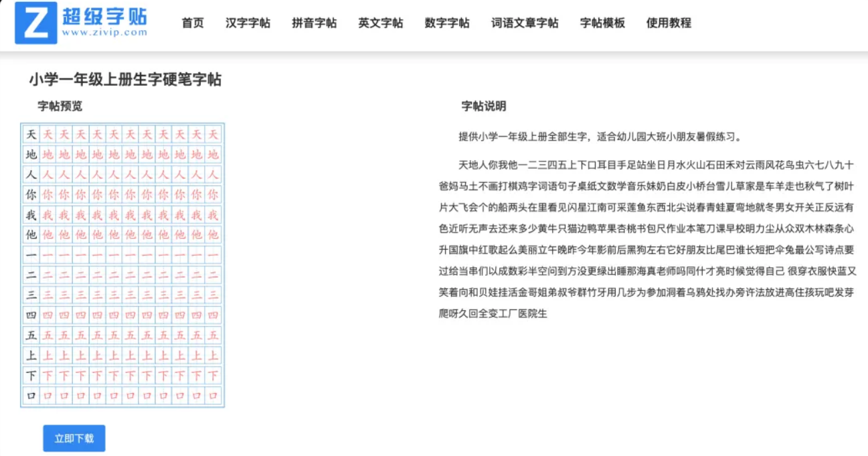Select 词语文章字帖 from the navigation bar
This screenshot has height=456, width=868.
pyautogui.click(x=524, y=22)
